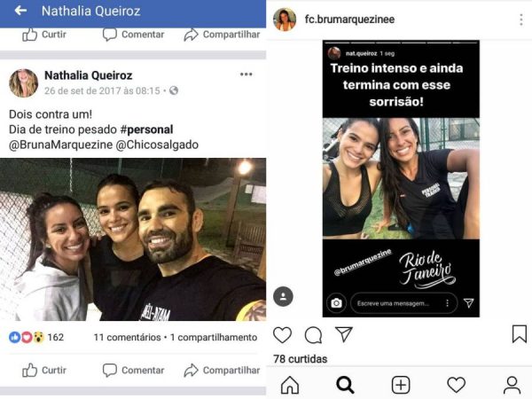Share Instagram post via paper plane icon
The width and height of the screenshot is (532, 399).
coord(344,334)
